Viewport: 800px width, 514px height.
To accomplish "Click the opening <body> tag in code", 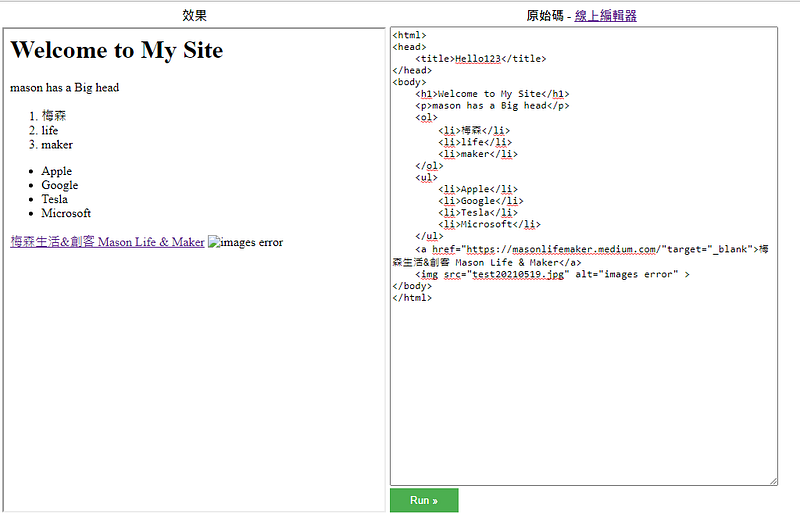I will pyautogui.click(x=409, y=82).
